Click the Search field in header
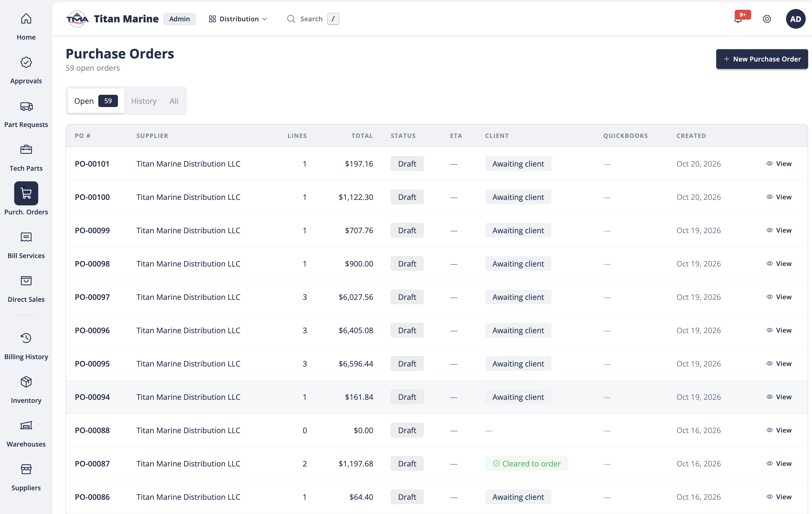Screen dimensions: 812x514 (x=313, y=19)
